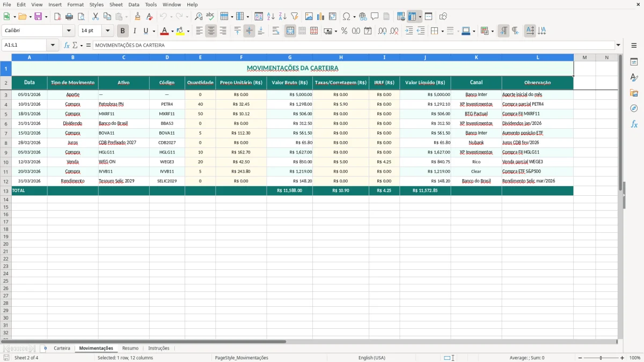644x362 pixels.
Task: Open Print Preview
Action: point(81,17)
